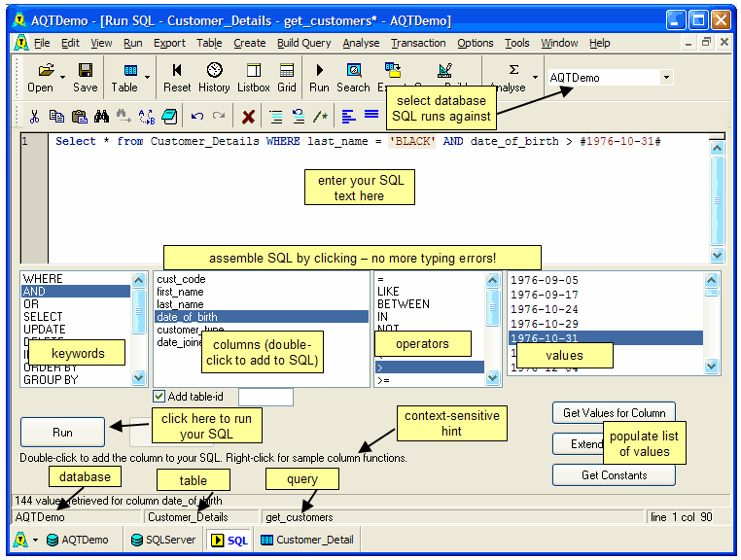Click scroll-up arrow of SQL editor
The height and width of the screenshot is (560, 741).
click(717, 148)
